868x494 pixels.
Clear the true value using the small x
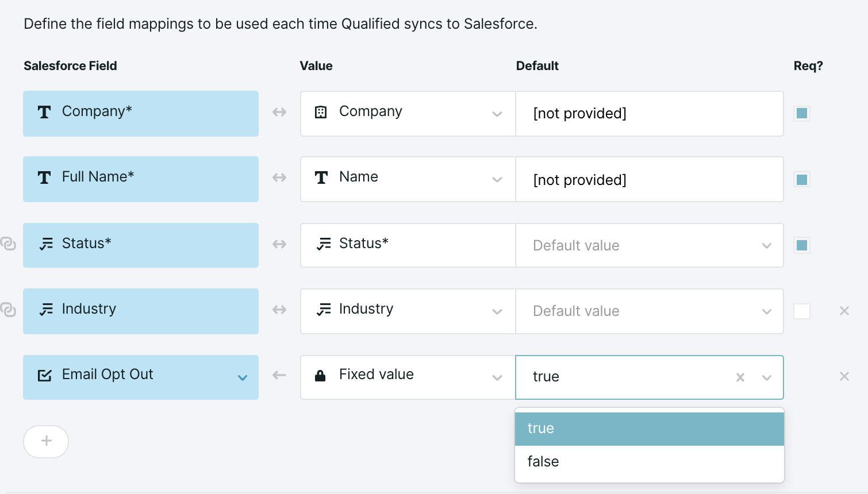[x=740, y=377]
